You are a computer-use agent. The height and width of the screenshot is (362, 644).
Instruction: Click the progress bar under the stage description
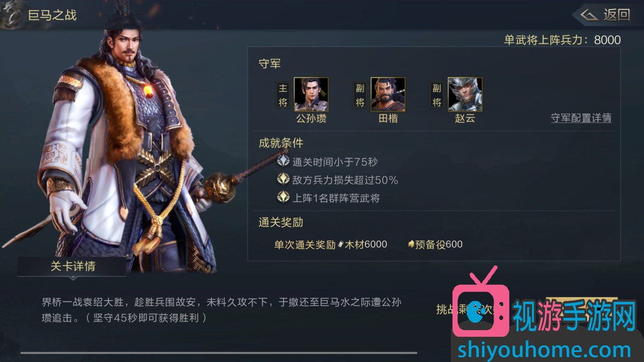pos(219,352)
